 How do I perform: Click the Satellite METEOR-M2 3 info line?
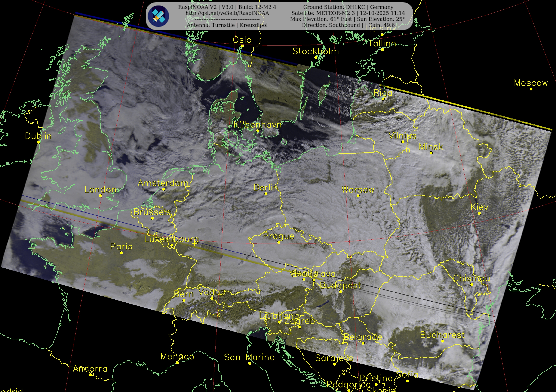tap(348, 13)
